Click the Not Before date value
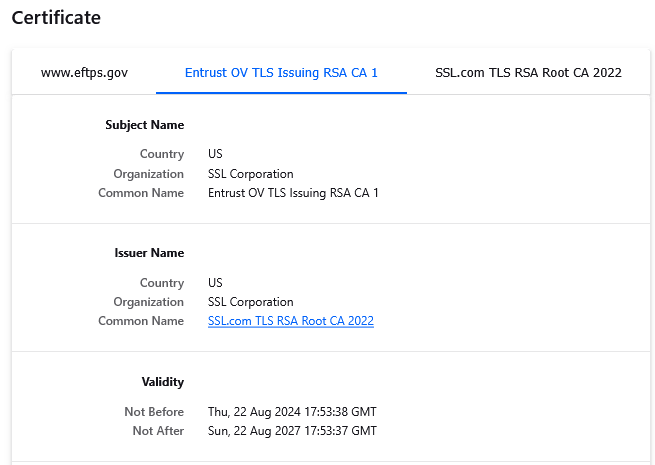Viewport: 655px width, 465px height. 292,412
